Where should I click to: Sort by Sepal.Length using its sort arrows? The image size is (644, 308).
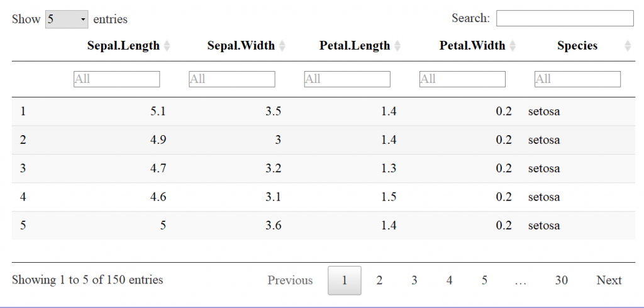167,46
